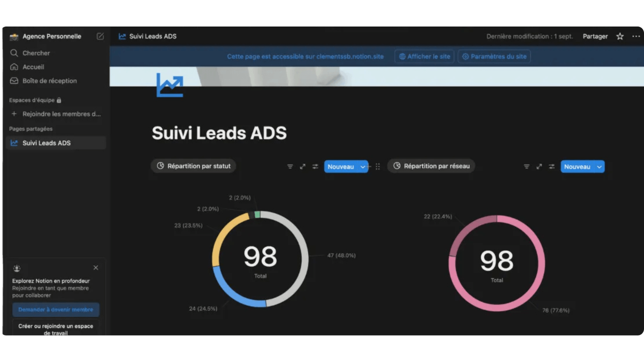Screen dimensions: 644x362
Task: Select Suivi Leads ADS in the sidebar
Action: pos(56,143)
